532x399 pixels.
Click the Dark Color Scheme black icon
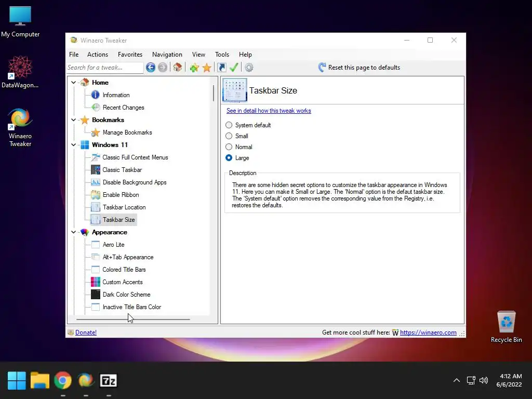click(96, 295)
